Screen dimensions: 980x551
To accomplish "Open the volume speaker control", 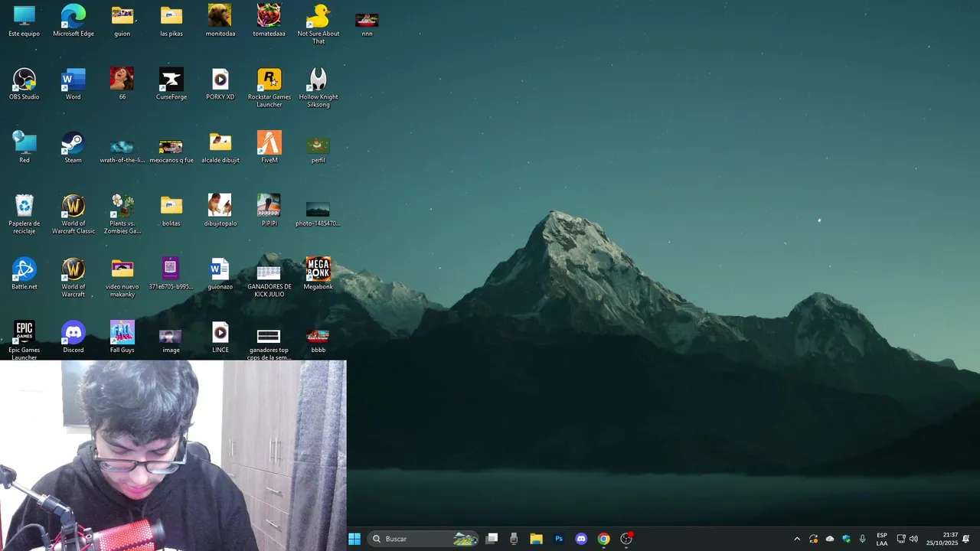I will point(913,539).
